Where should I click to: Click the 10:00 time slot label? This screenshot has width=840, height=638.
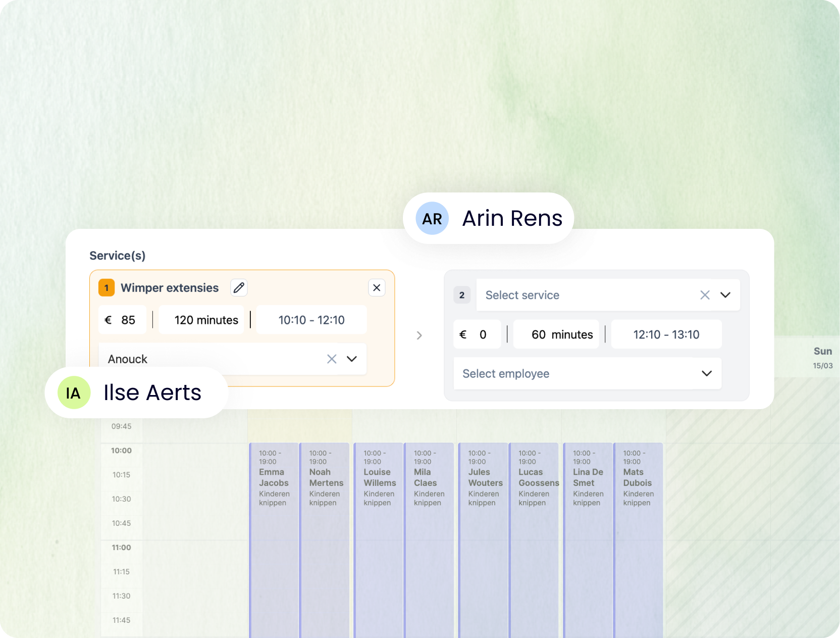tap(121, 451)
